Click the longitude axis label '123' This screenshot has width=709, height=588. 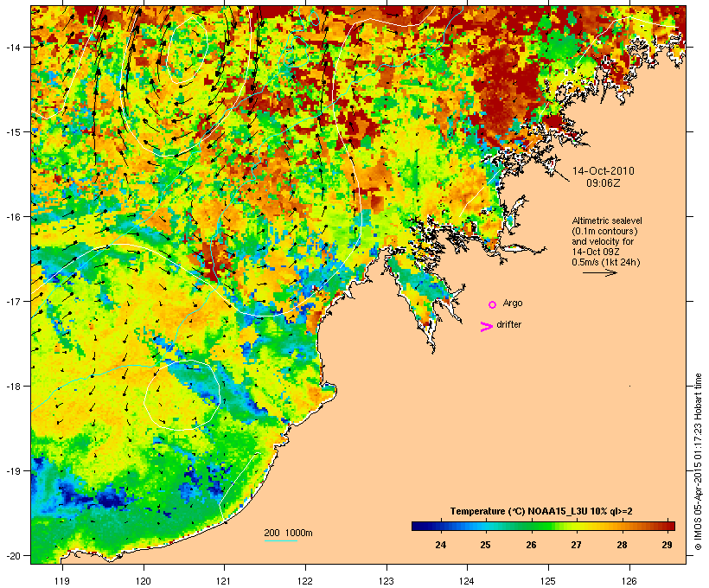[386, 581]
